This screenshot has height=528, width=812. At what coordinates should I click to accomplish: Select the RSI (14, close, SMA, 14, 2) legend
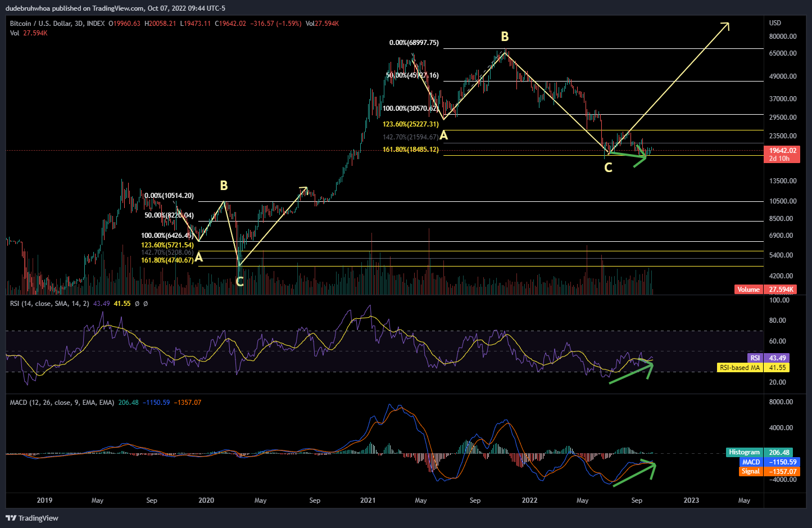tap(49, 304)
